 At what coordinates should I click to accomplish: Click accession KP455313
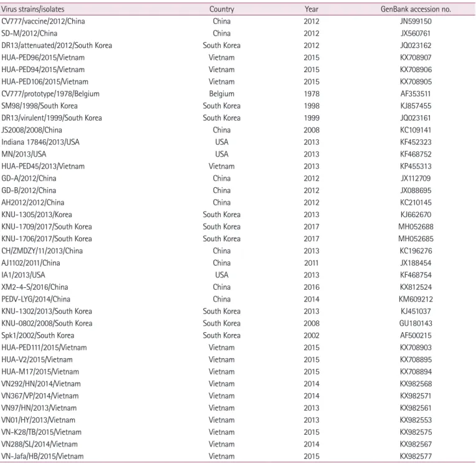[x=416, y=166]
